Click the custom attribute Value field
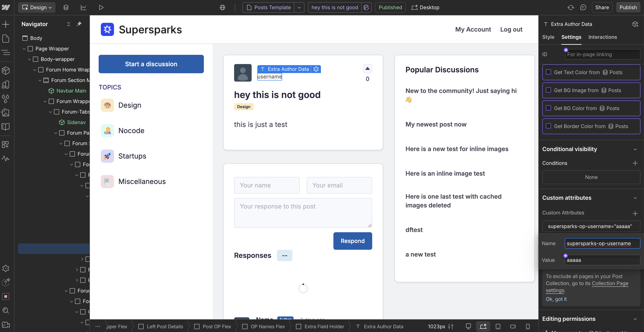 coord(602,260)
